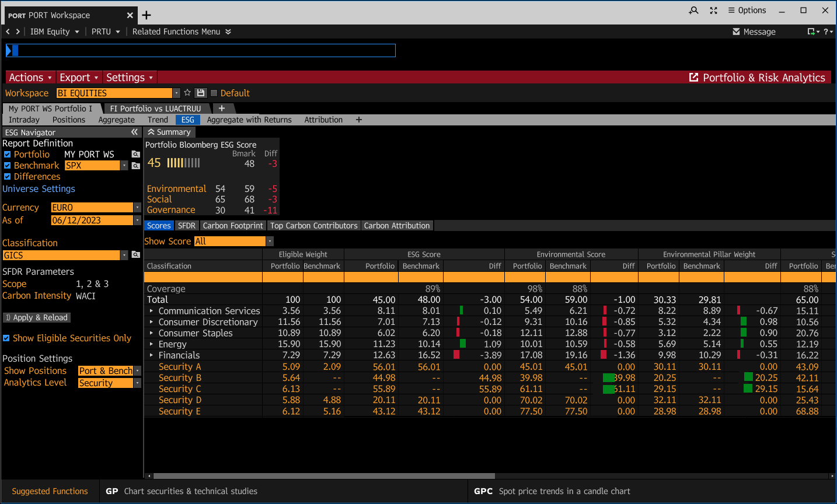Click the pop-out icon beside Portfolio & Risk Analytics
The height and width of the screenshot is (504, 837).
click(694, 78)
